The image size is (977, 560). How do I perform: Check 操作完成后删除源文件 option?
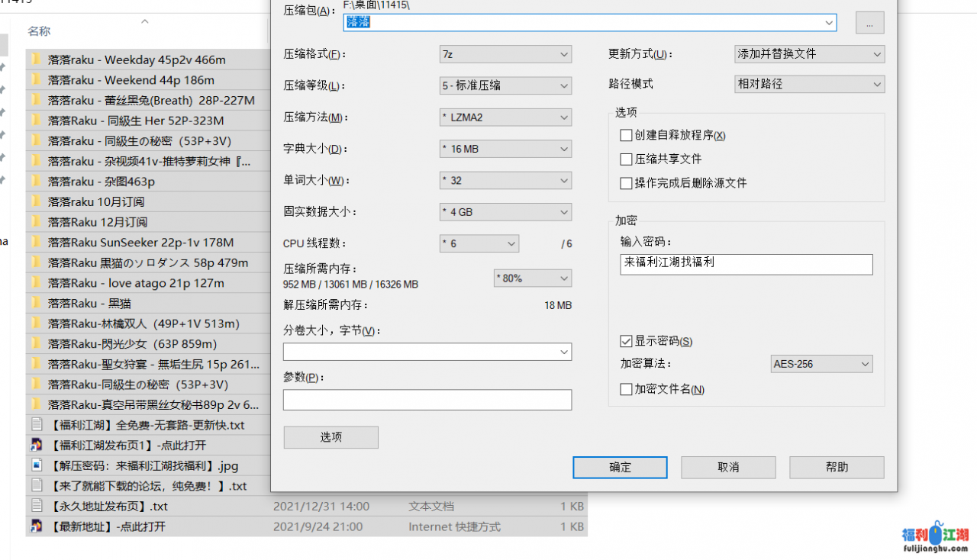tap(626, 183)
